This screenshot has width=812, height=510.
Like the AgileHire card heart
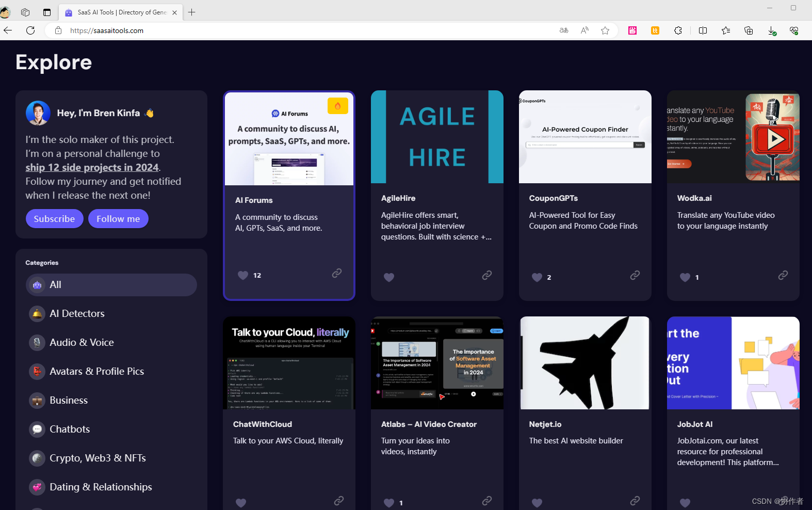[389, 277]
